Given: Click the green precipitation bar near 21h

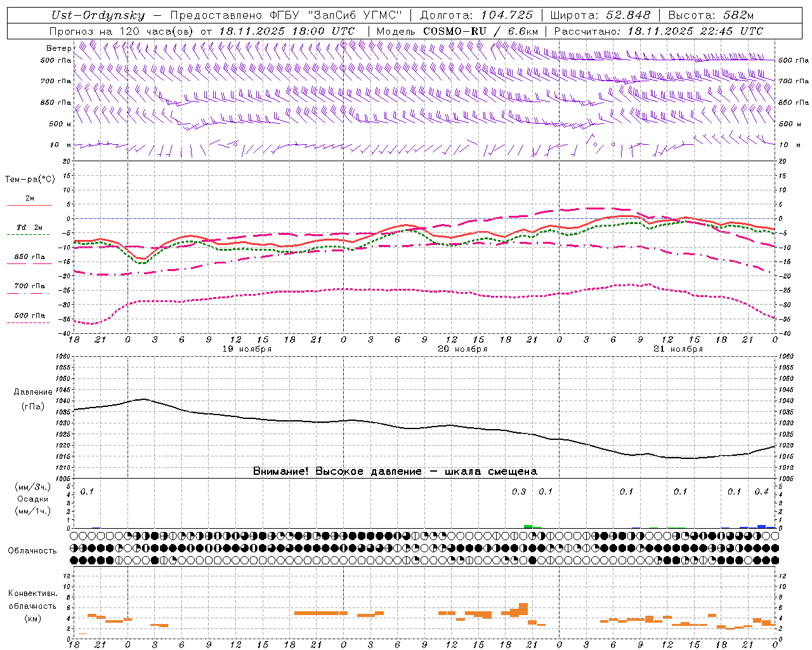Looking at the screenshot, I should (x=528, y=526).
